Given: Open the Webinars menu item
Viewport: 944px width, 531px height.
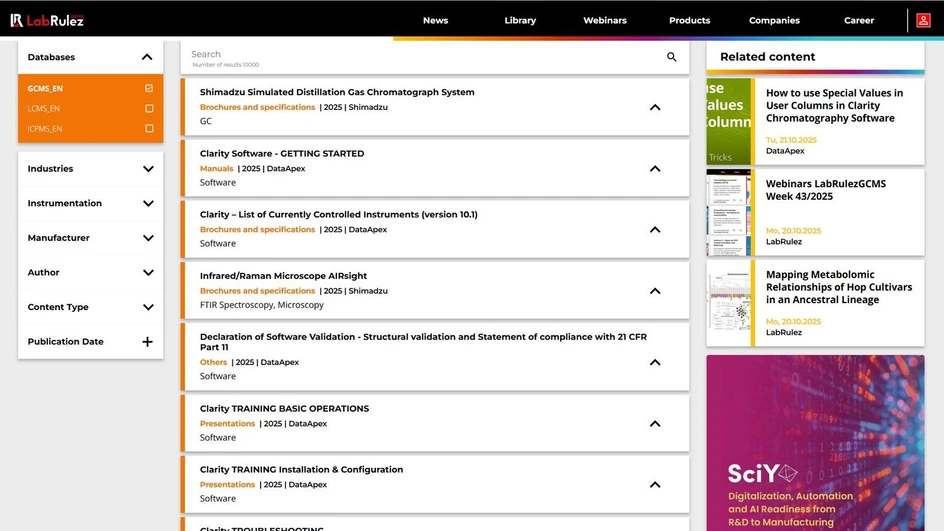Looking at the screenshot, I should [605, 20].
